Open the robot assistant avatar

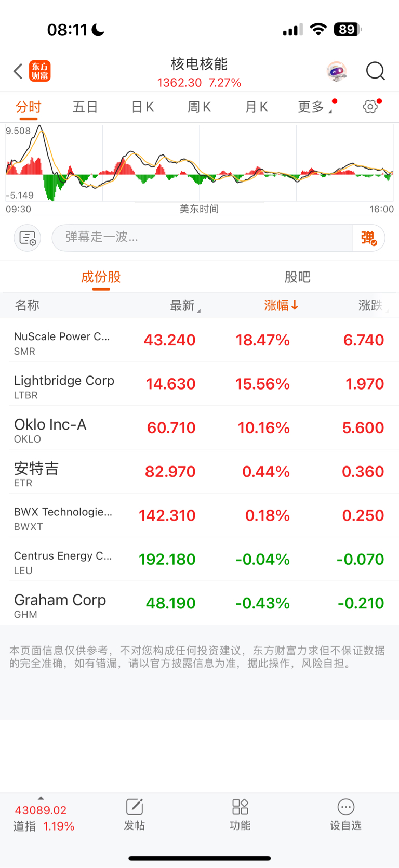[x=337, y=71]
